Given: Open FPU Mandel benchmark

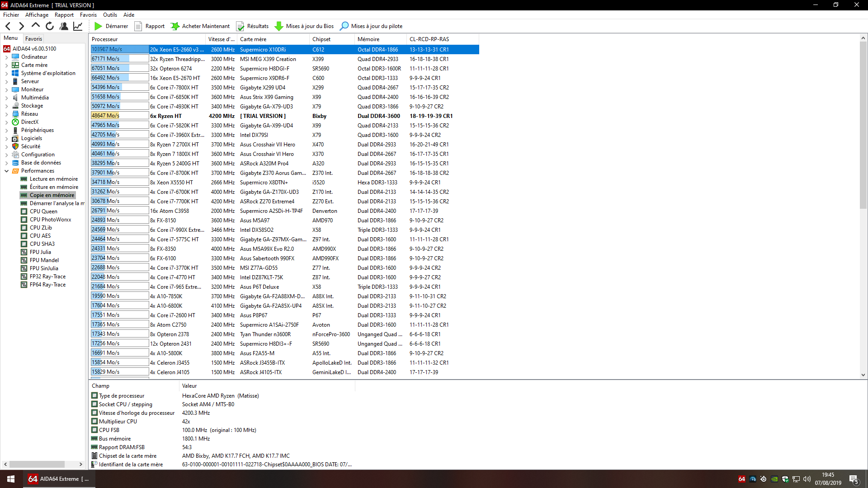Looking at the screenshot, I should pyautogui.click(x=44, y=260).
